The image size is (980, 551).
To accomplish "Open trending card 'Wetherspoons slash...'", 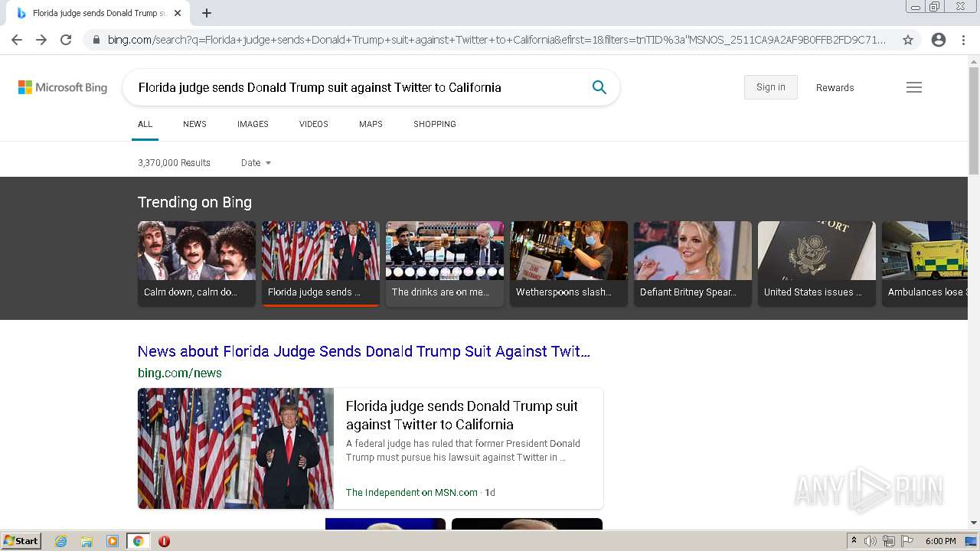I will coord(569,264).
